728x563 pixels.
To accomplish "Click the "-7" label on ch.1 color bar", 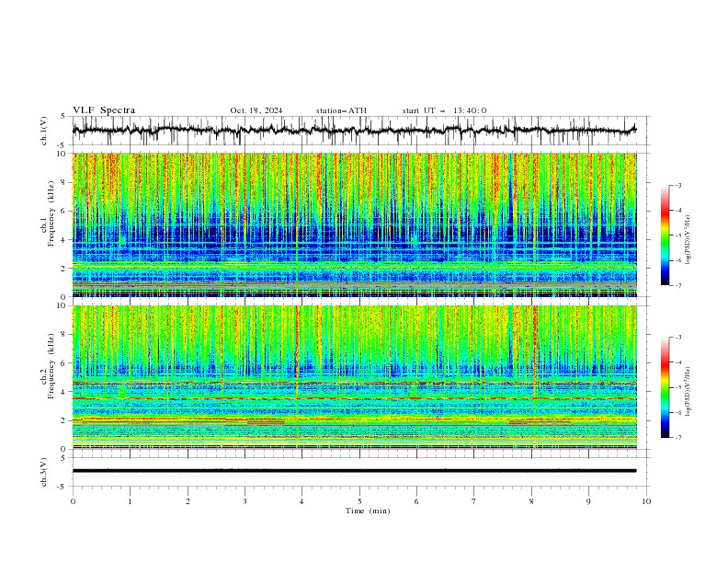I will pos(678,285).
